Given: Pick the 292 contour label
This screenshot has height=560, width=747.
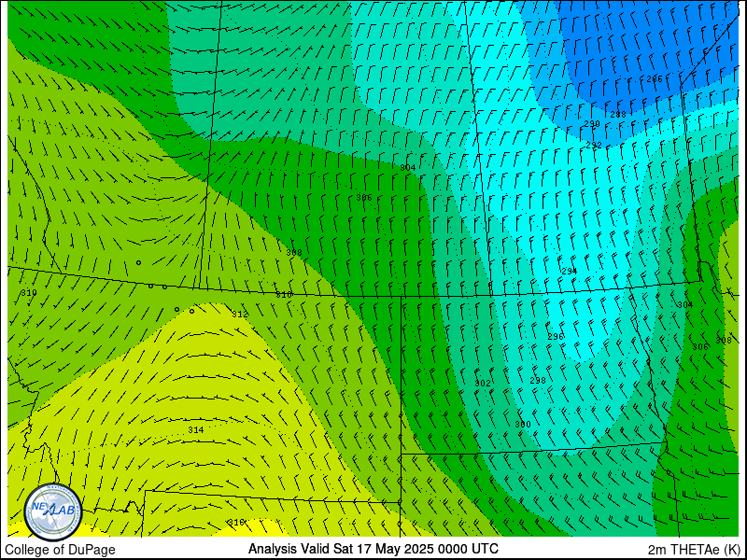Looking at the screenshot, I should coord(594,146).
